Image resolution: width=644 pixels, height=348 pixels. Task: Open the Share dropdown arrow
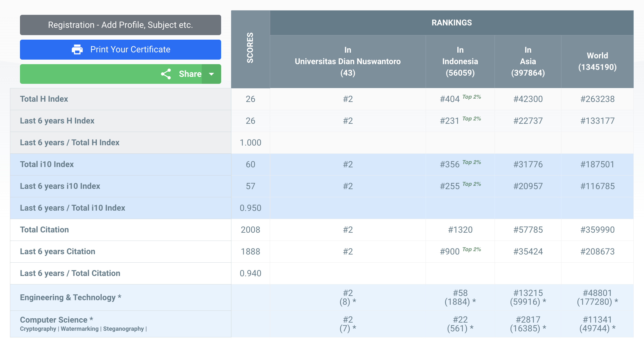(x=211, y=74)
